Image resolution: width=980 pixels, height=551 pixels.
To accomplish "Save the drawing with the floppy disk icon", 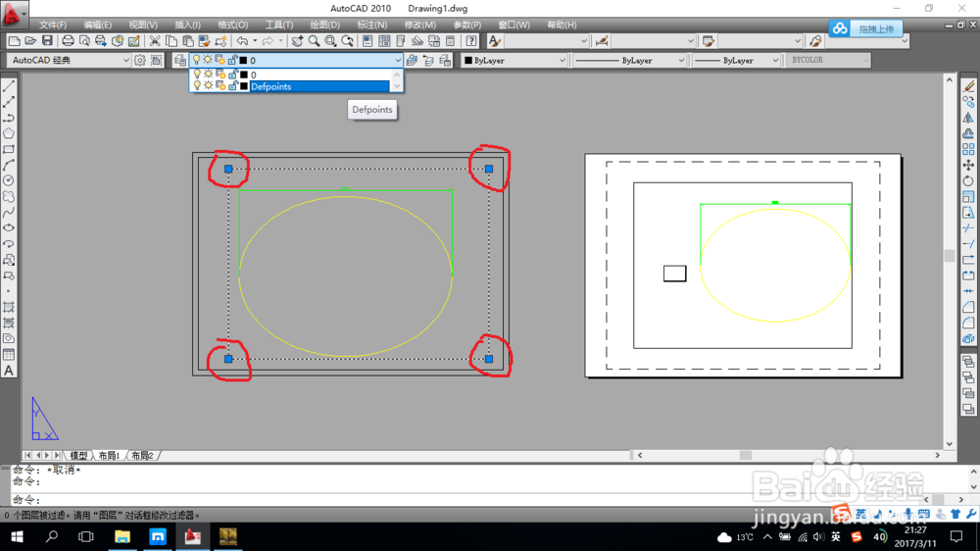I will click(x=47, y=41).
